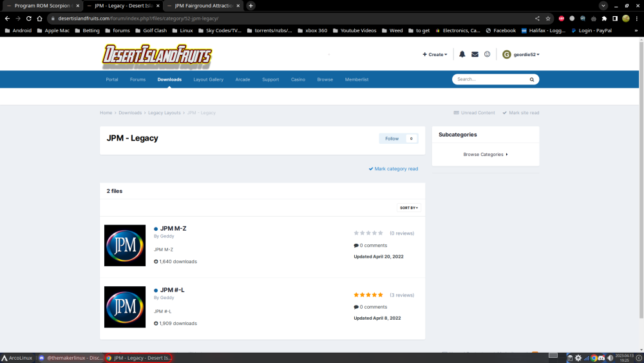
Task: Click the page vertical scrollbar
Action: (641, 180)
